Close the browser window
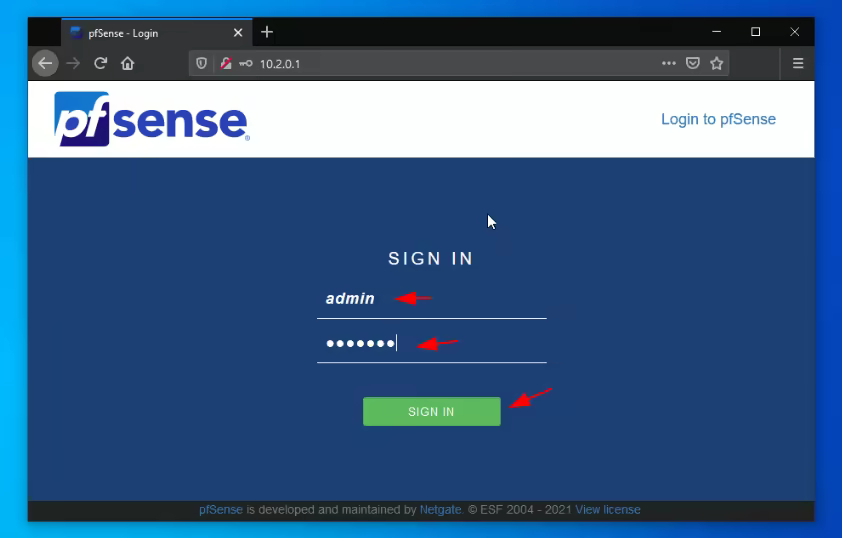This screenshot has width=842, height=538. (x=795, y=32)
